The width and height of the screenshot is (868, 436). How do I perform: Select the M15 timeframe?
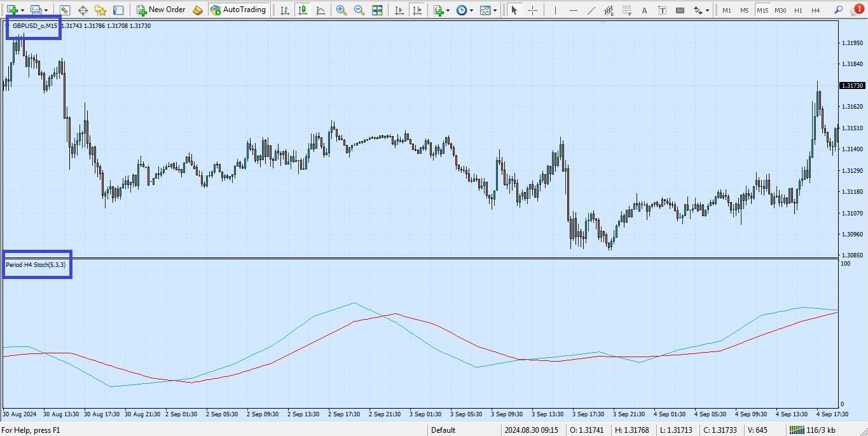pyautogui.click(x=762, y=10)
